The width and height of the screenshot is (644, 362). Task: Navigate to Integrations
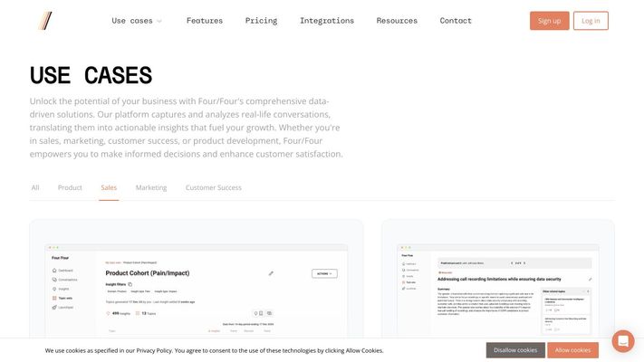pos(327,21)
